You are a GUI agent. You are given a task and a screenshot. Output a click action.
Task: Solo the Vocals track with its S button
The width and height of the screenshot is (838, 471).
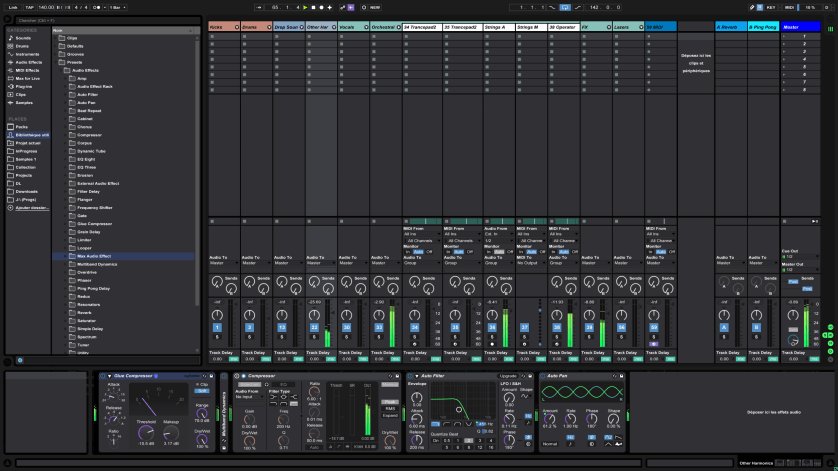(x=346, y=337)
